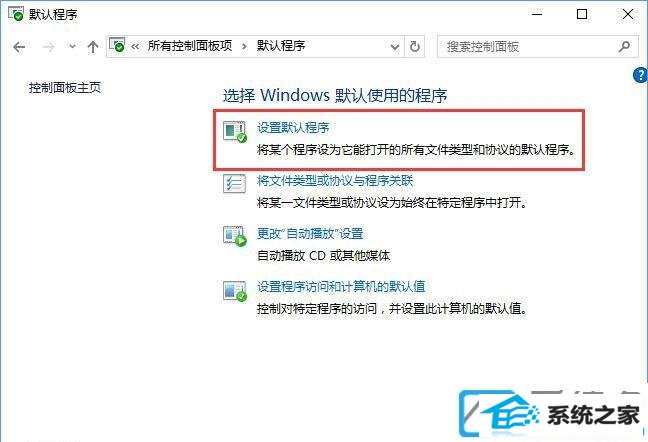Viewport: 648px width, 442px height.
Task: Click the program access and defaults icon
Action: coord(235,291)
